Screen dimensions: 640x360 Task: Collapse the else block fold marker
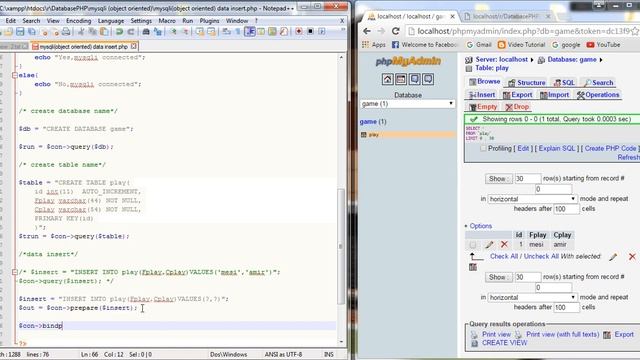[15, 75]
